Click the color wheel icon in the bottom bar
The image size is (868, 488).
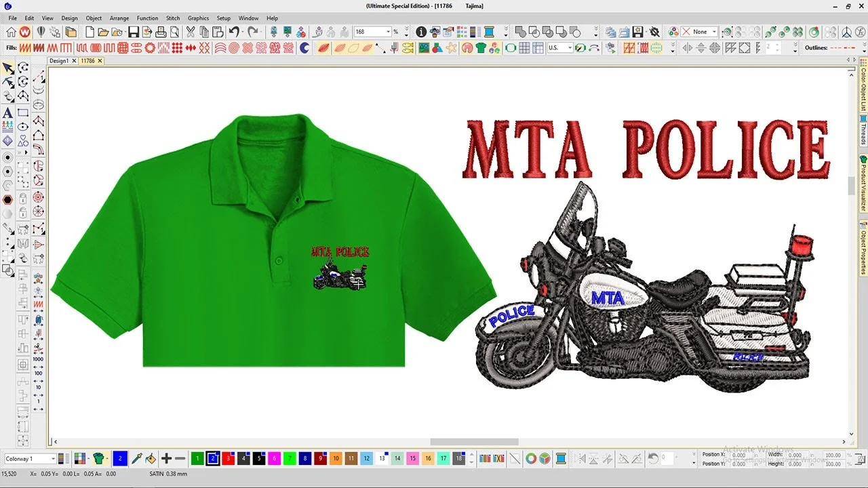[531, 459]
